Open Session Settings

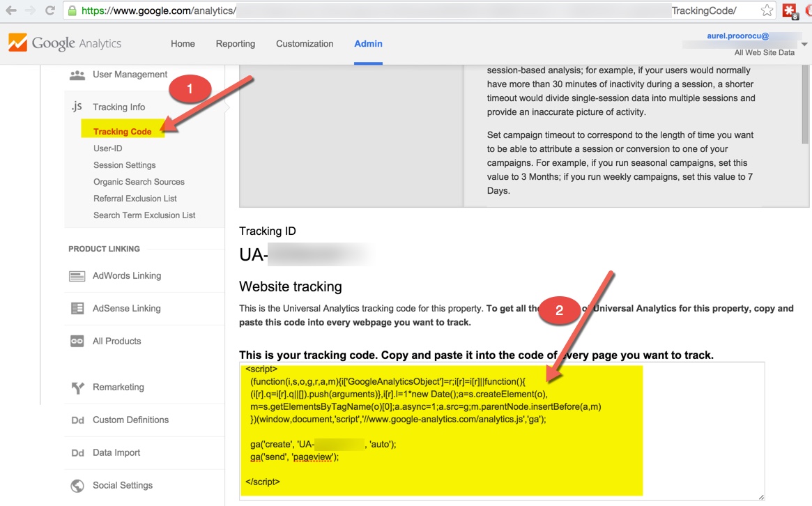tap(124, 165)
